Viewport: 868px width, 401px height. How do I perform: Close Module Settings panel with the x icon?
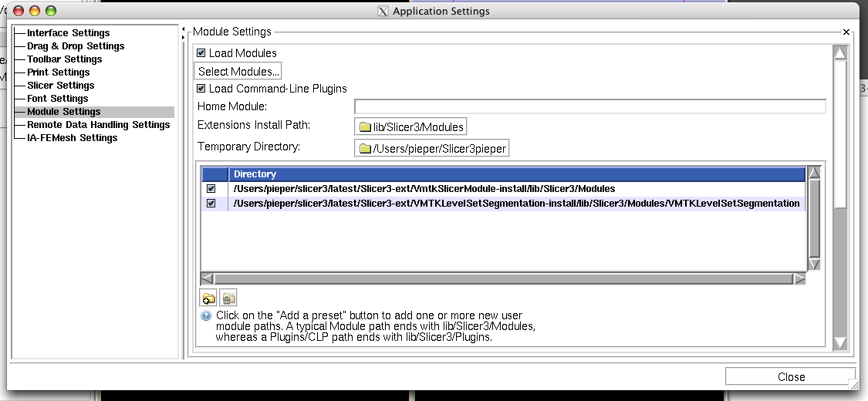(x=846, y=32)
